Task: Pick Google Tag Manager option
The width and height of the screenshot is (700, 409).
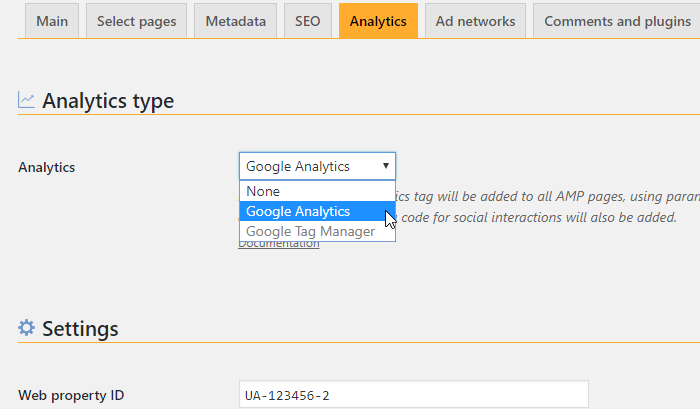Action: [317, 231]
